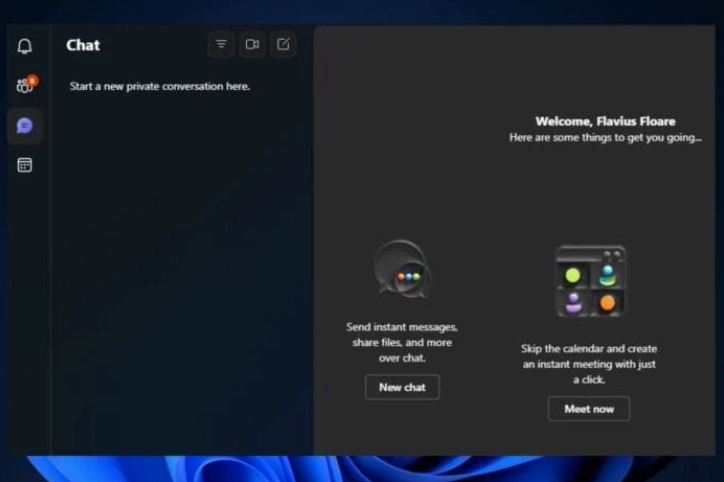Click the "Chat" panel heading
The height and width of the screenshot is (482, 724).
point(83,45)
